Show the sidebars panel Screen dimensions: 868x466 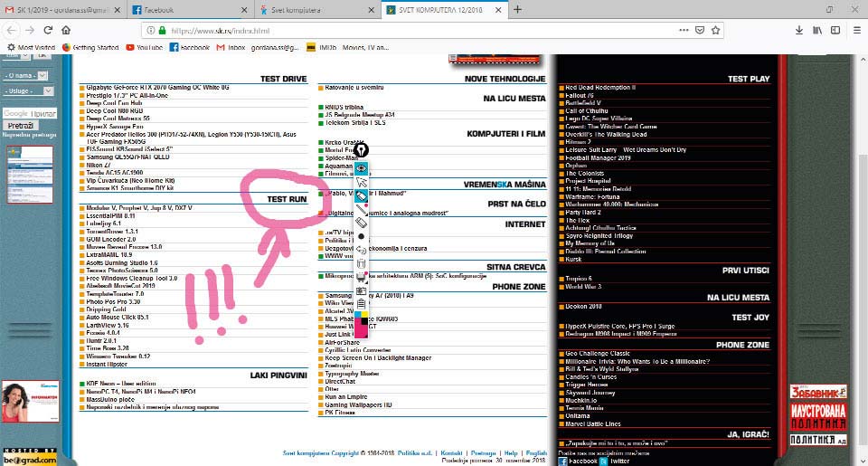click(835, 30)
